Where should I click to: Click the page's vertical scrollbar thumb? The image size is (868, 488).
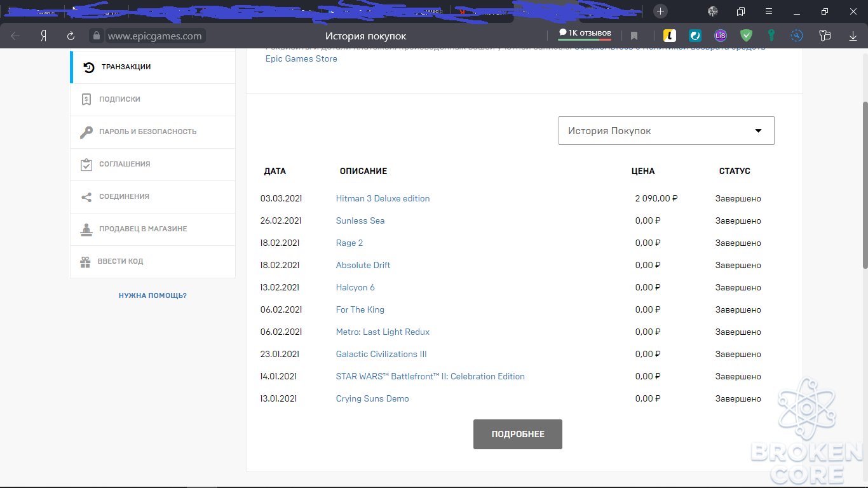tap(865, 184)
